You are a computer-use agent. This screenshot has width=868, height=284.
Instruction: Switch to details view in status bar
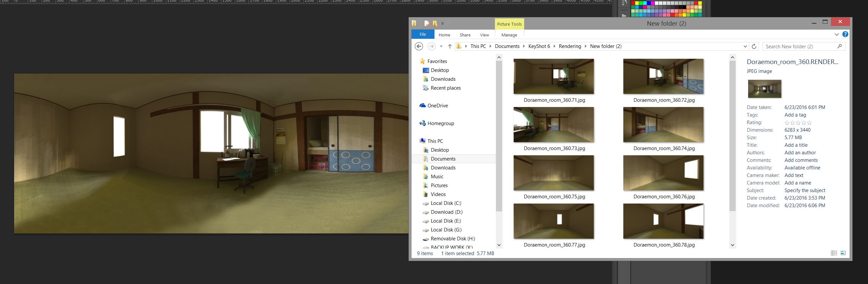(x=834, y=253)
